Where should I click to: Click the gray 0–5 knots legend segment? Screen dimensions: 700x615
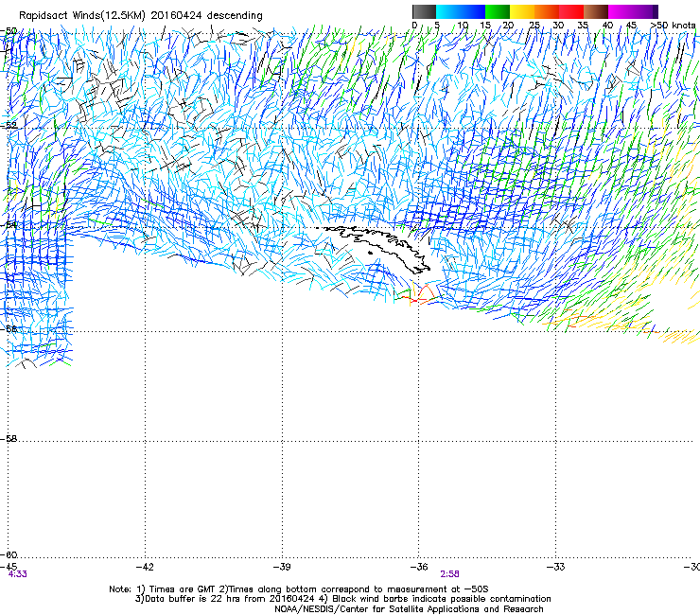tap(424, 11)
